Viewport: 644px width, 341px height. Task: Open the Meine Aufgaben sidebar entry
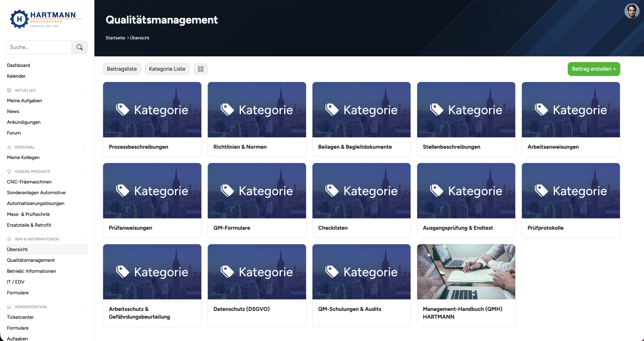click(x=24, y=101)
